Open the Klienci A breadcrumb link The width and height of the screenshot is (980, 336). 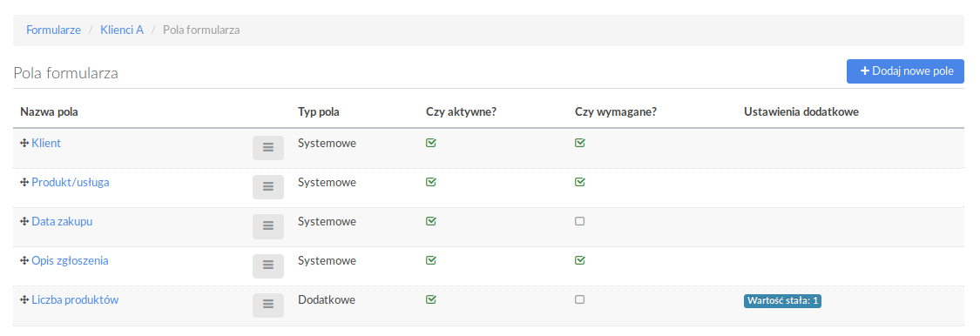122,30
